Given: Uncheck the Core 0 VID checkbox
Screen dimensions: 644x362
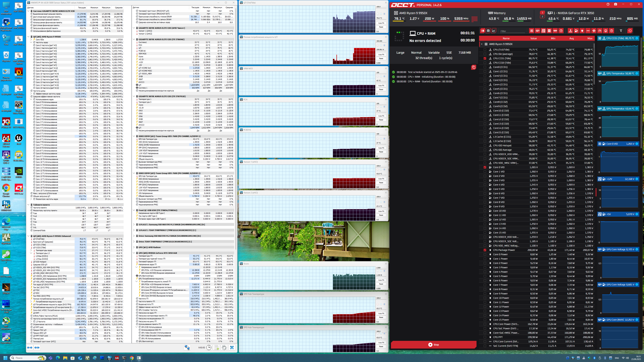Looking at the screenshot, I should pyautogui.click(x=485, y=167).
